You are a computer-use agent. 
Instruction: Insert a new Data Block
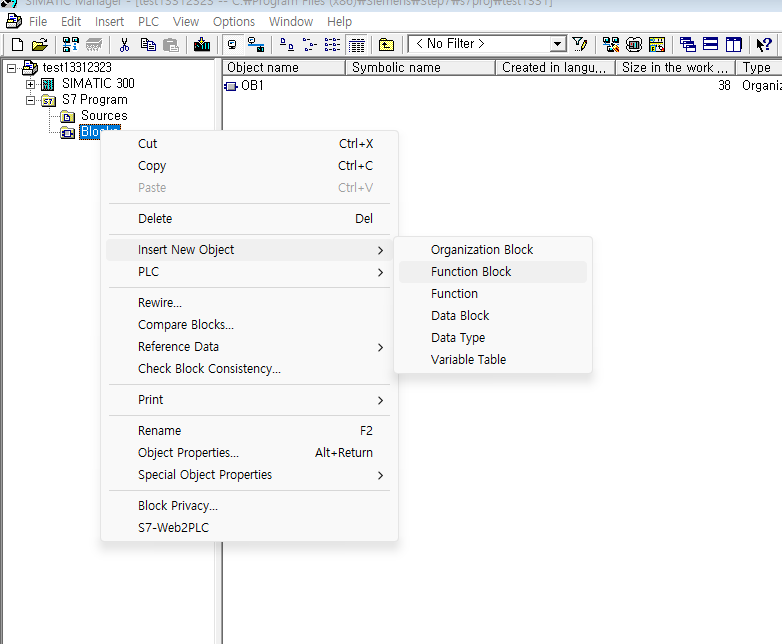coord(493,316)
